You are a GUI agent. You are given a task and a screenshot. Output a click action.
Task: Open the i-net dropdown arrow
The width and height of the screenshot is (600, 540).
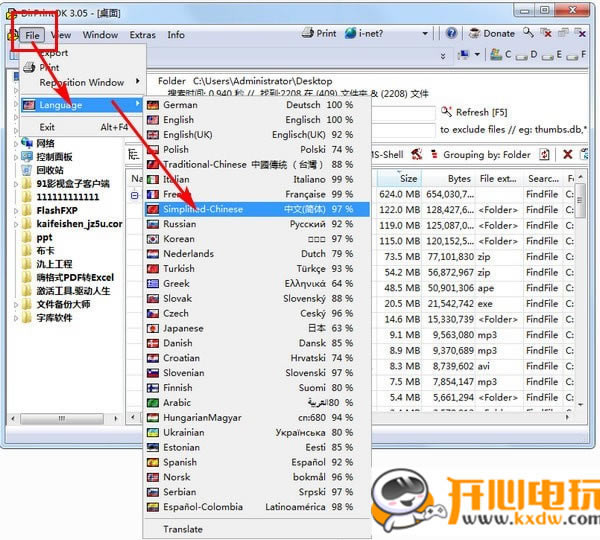425,34
